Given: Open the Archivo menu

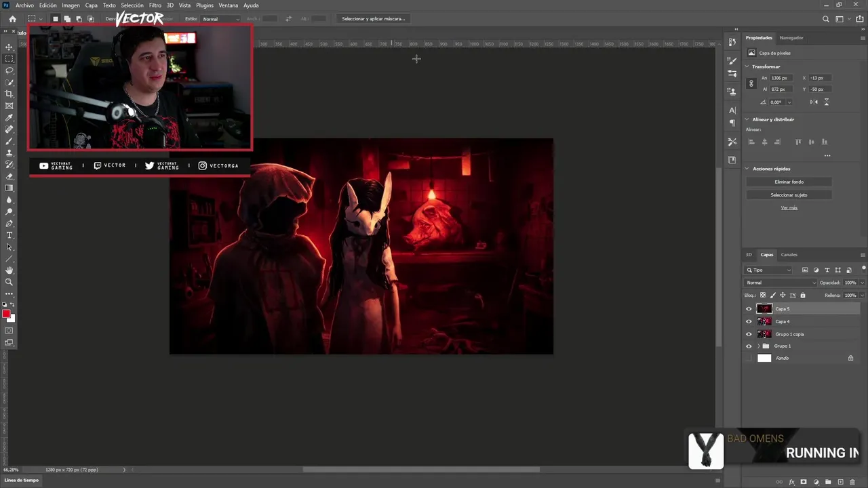Looking at the screenshot, I should (x=24, y=5).
